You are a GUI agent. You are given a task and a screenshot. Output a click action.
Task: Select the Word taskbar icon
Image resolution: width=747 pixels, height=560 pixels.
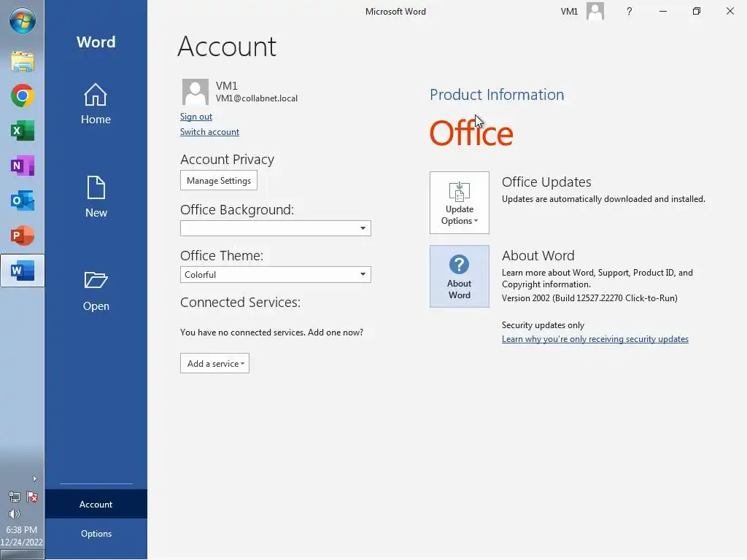[23, 271]
